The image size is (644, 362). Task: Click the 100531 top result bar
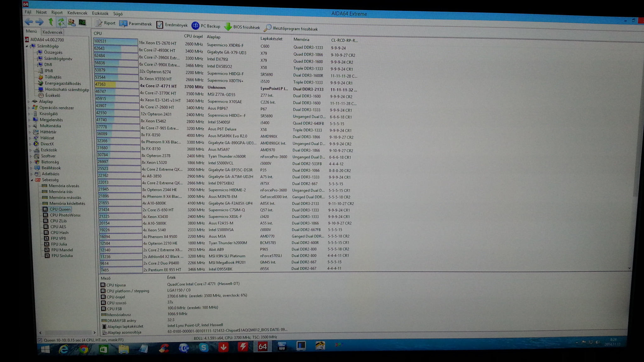115,41
